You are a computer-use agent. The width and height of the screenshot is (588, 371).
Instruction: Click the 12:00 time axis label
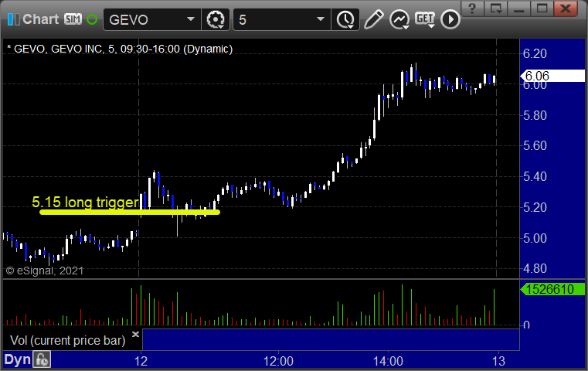coord(278,361)
